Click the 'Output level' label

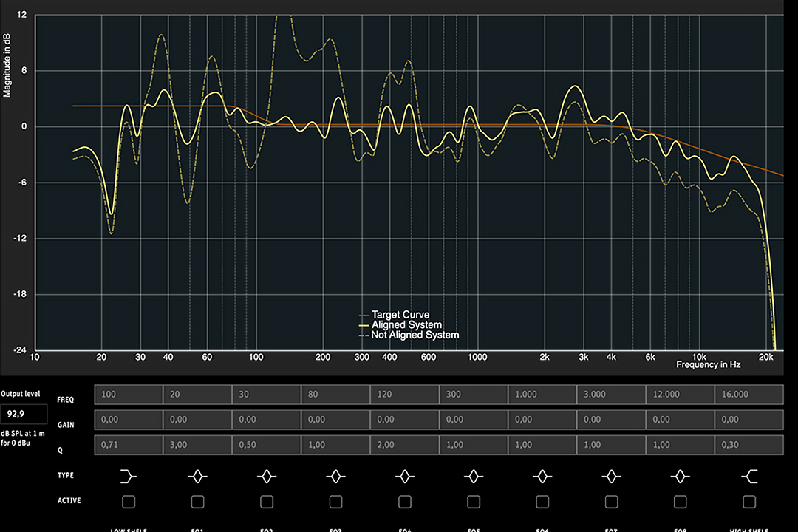(21, 394)
